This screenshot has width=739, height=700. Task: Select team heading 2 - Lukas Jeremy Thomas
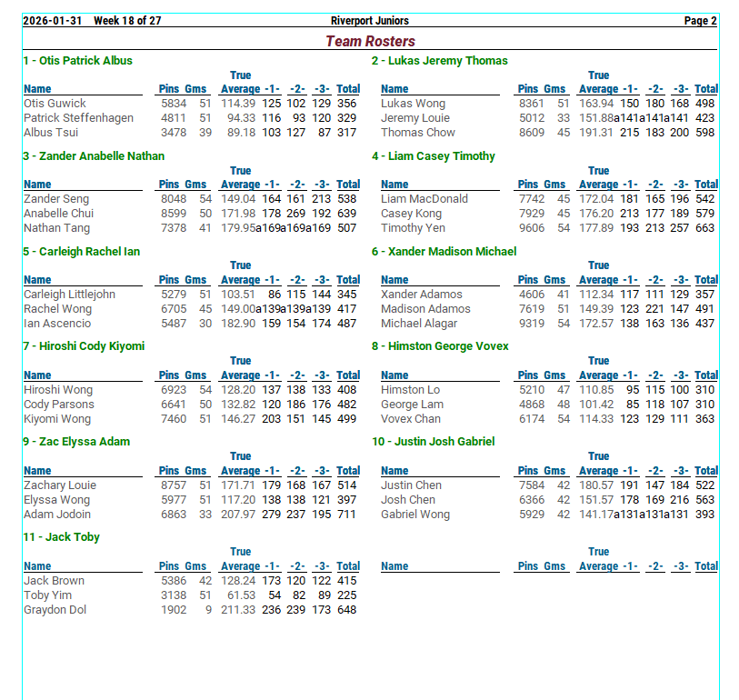coord(439,61)
